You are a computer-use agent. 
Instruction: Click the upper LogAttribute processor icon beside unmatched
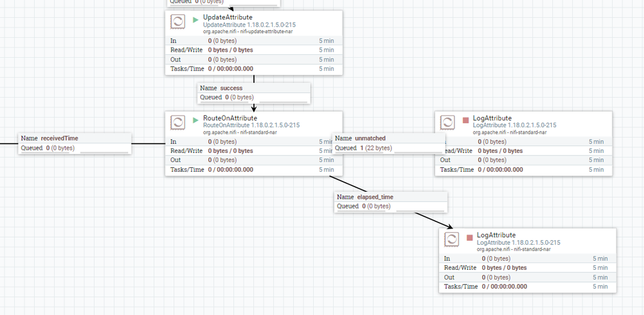[447, 122]
